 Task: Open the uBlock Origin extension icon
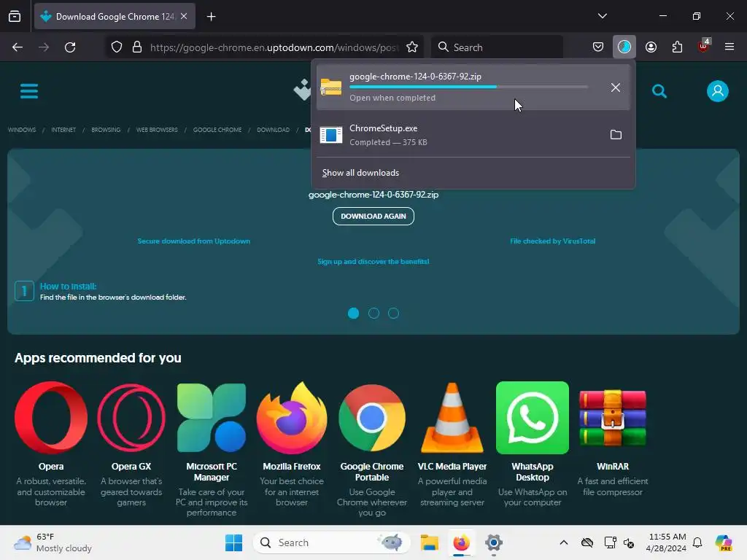[x=704, y=46]
